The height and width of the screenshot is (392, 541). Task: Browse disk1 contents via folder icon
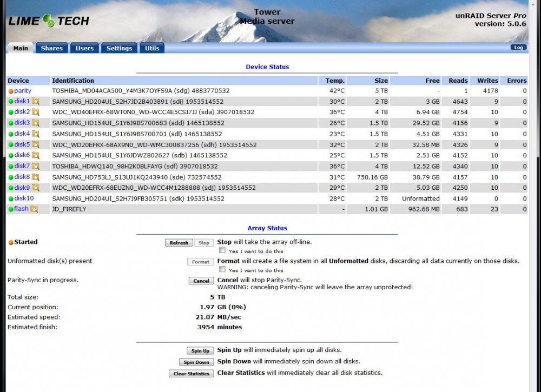pyautogui.click(x=36, y=101)
